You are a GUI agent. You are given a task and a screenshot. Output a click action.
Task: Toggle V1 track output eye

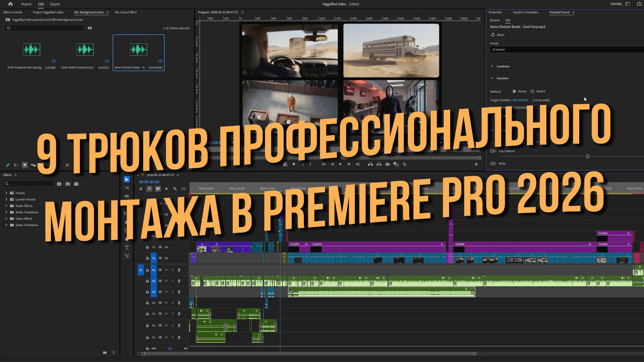(x=166, y=258)
